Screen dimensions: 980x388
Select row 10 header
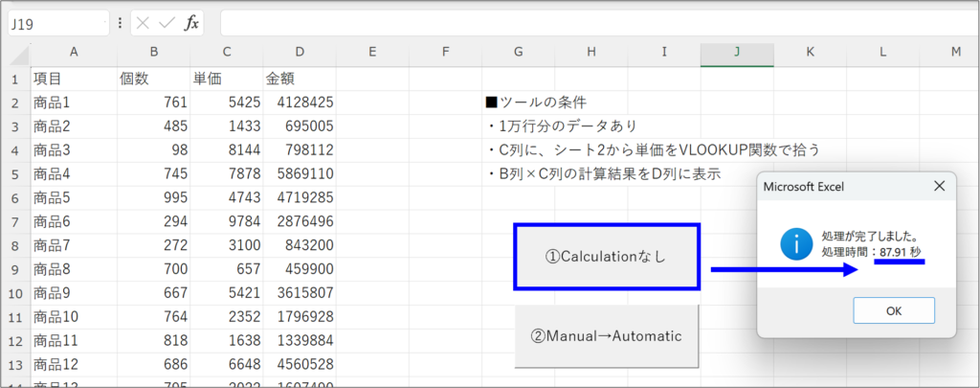pyautogui.click(x=15, y=293)
